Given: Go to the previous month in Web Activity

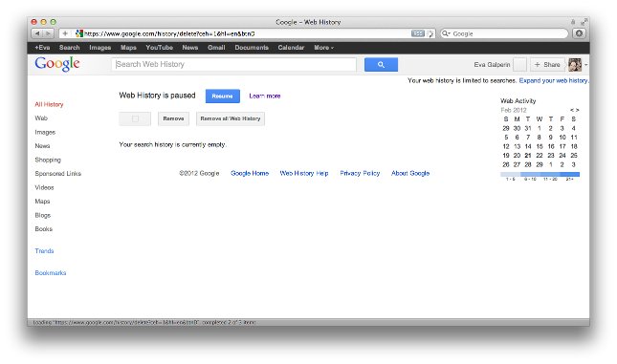Looking at the screenshot, I should click(x=572, y=110).
